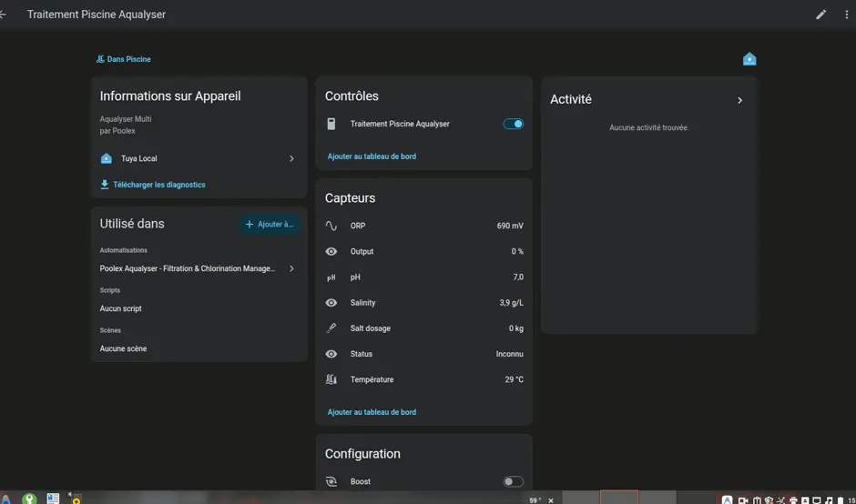Open Poolex Aqualyser Filtration automation chevron

[x=291, y=269]
